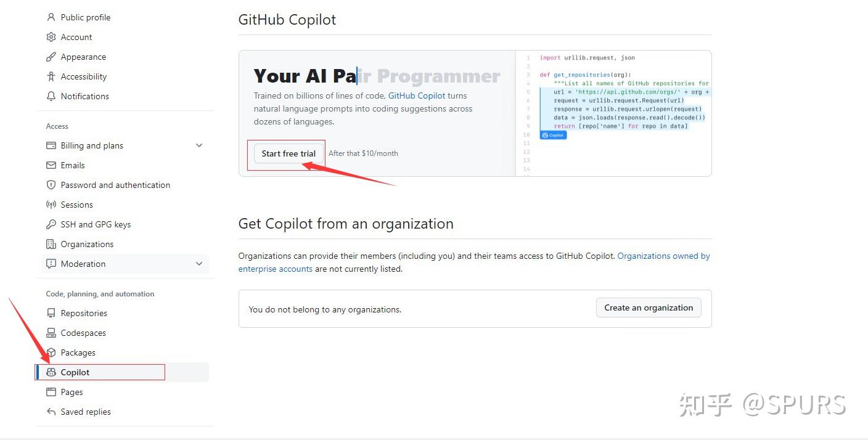The height and width of the screenshot is (440, 868).
Task: Click the Copilot badge in code preview
Action: (553, 135)
